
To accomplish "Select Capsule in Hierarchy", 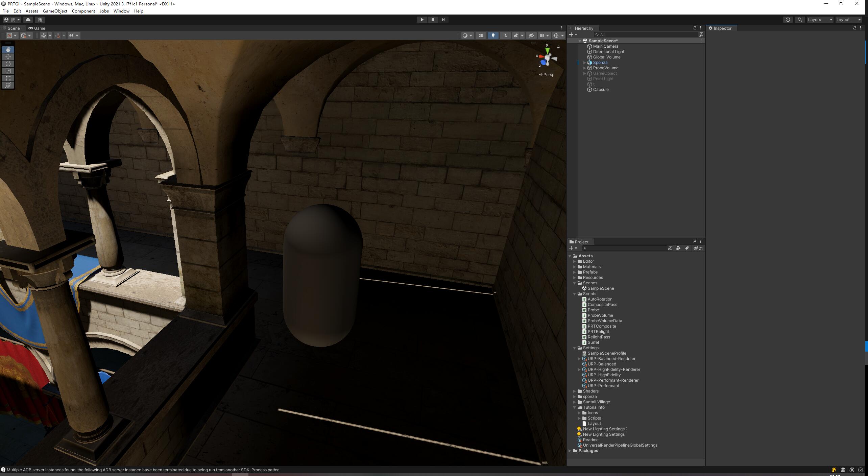I will (x=601, y=90).
